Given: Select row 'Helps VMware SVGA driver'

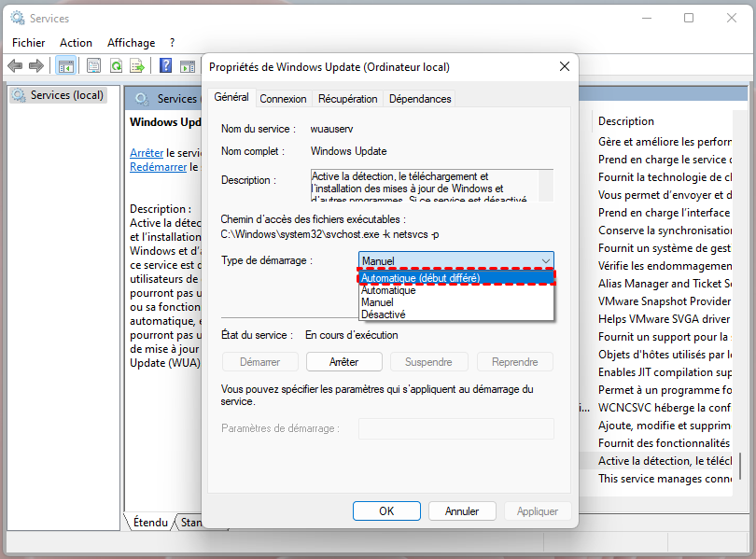Looking at the screenshot, I should tap(665, 319).
